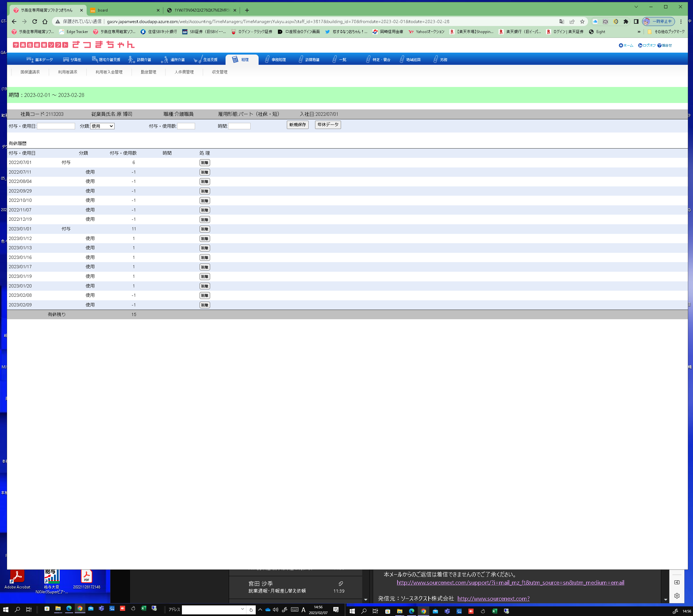
Task: Bookmark this page with star icon
Action: tap(582, 21)
